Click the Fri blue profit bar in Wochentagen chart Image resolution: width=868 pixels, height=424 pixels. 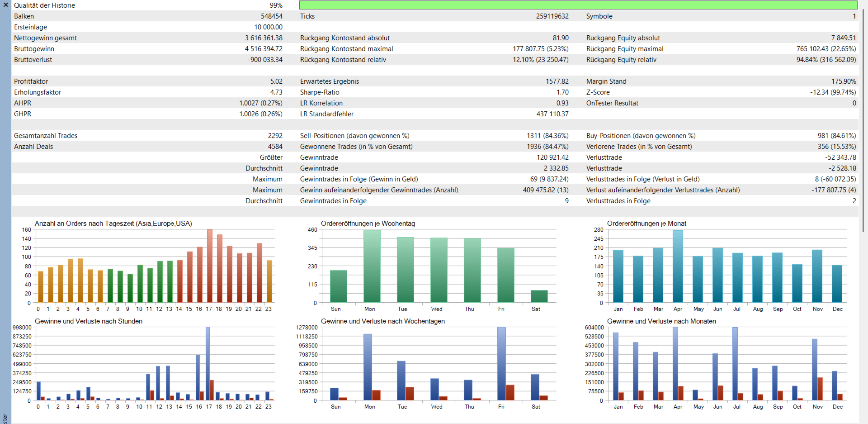point(501,364)
